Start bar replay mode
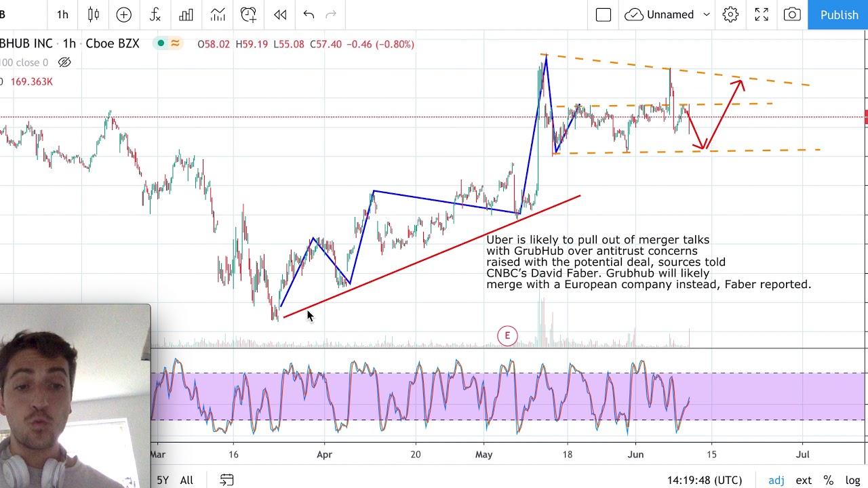 pyautogui.click(x=280, y=14)
